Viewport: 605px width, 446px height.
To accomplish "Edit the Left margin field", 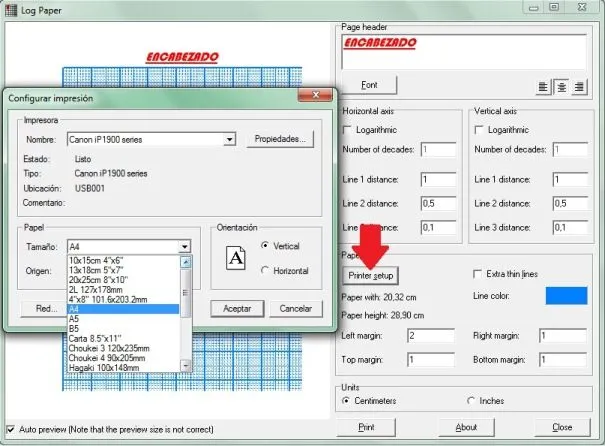I will [431, 336].
